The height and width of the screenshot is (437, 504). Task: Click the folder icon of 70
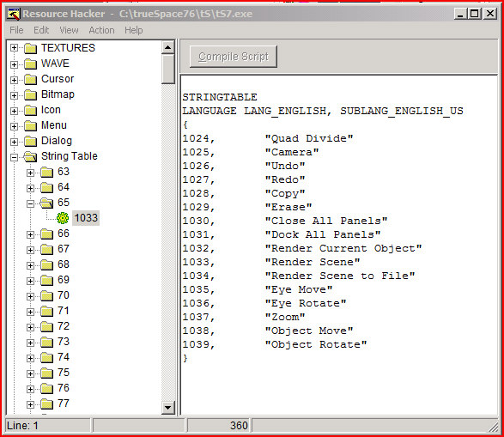(x=47, y=295)
